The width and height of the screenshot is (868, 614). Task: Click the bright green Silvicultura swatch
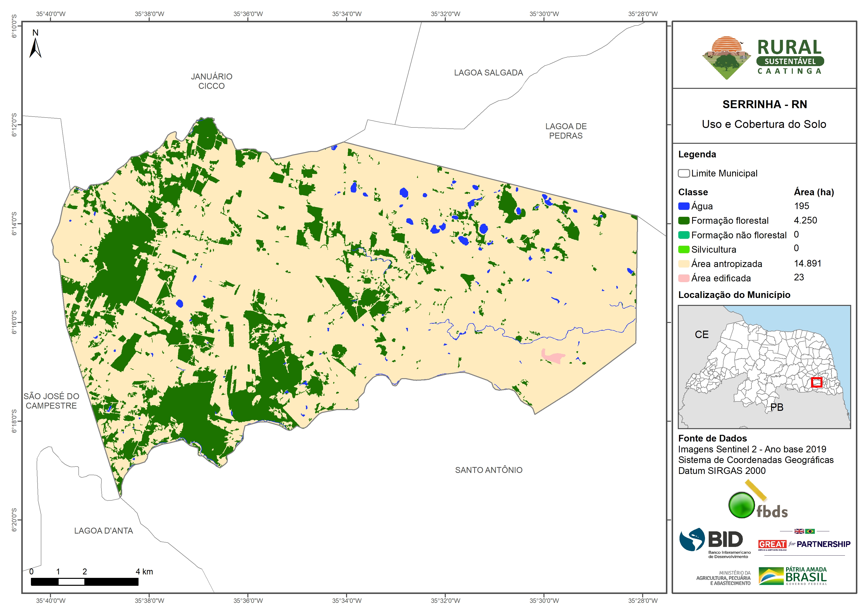[683, 249]
